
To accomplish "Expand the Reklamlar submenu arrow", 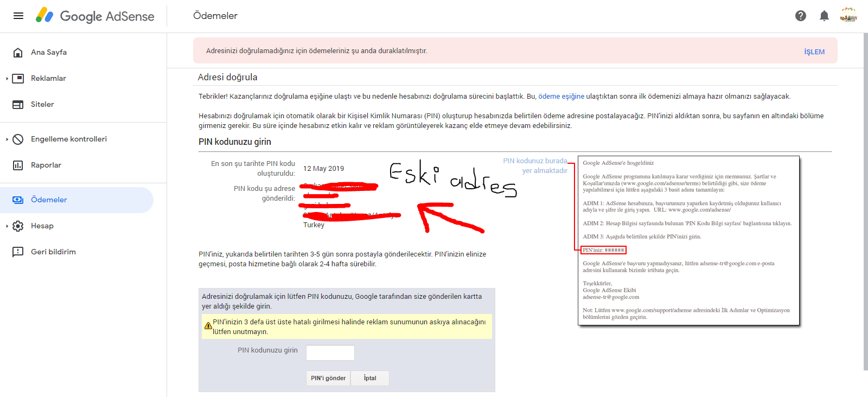I will pyautogui.click(x=7, y=79).
